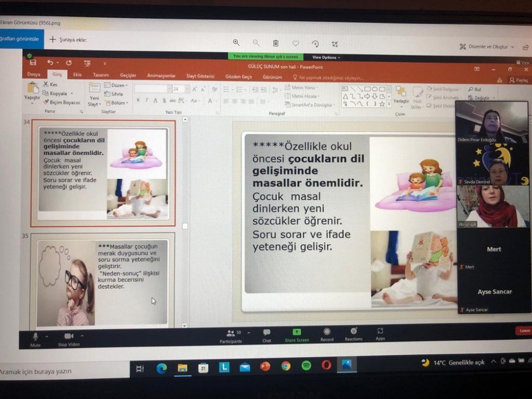Viewport: 532px width, 399px height.
Task: Zoom in on the photo with magnifier
Action: (236, 43)
